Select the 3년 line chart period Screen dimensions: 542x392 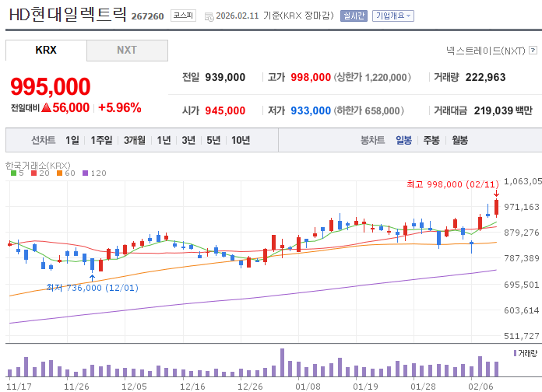[x=188, y=140]
